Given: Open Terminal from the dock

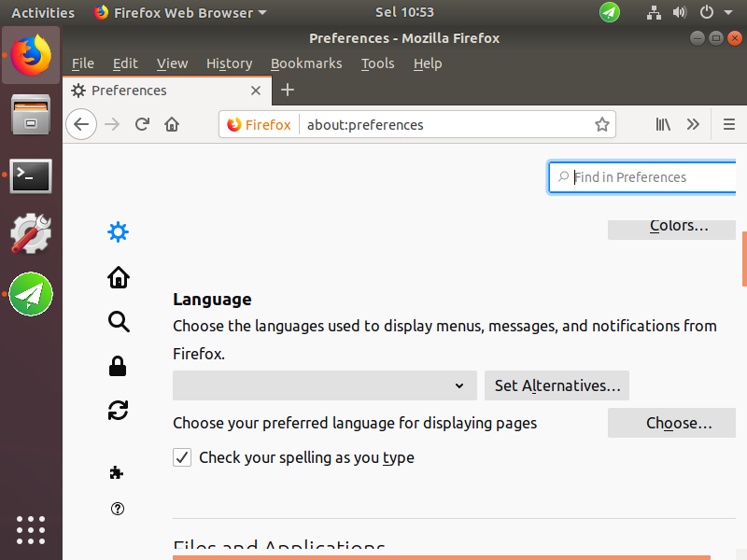Looking at the screenshot, I should [x=31, y=175].
